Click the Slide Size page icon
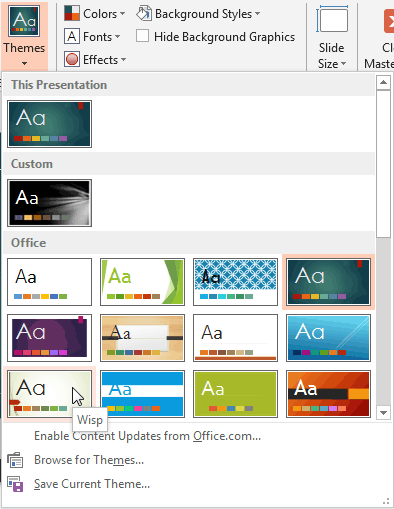This screenshot has height=509, width=394. pyautogui.click(x=332, y=20)
